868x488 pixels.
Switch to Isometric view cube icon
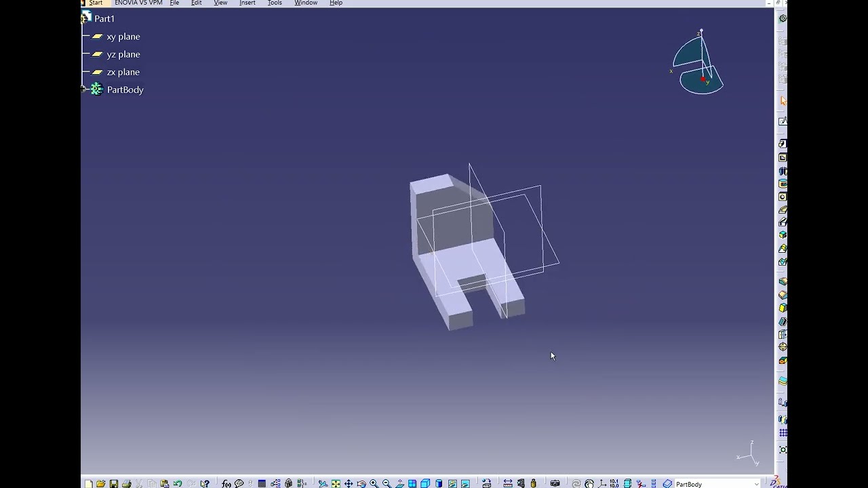(x=425, y=483)
